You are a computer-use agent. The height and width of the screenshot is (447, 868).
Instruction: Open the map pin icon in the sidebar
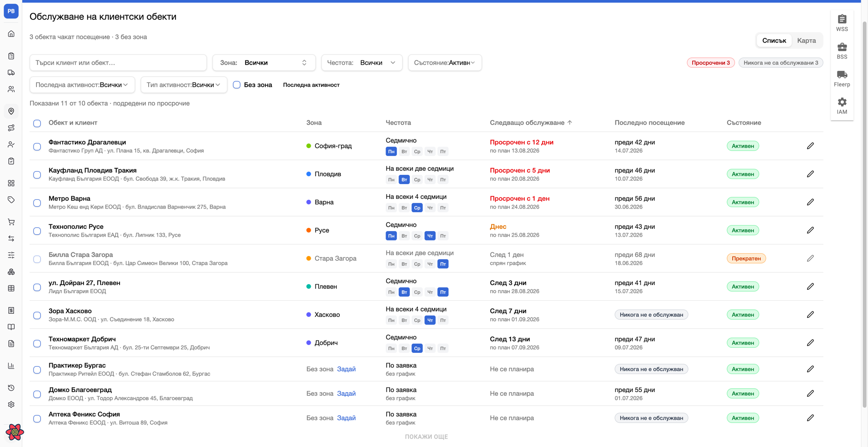pyautogui.click(x=11, y=111)
